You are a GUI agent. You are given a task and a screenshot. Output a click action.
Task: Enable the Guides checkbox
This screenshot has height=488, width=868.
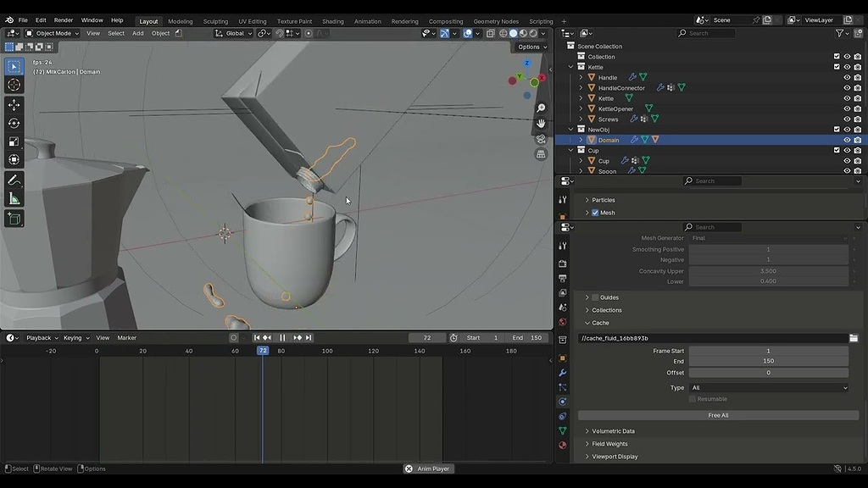(x=595, y=297)
